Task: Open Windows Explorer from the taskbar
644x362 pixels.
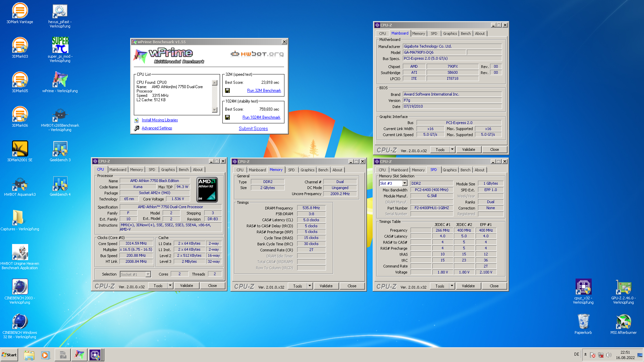Action: (x=29, y=355)
